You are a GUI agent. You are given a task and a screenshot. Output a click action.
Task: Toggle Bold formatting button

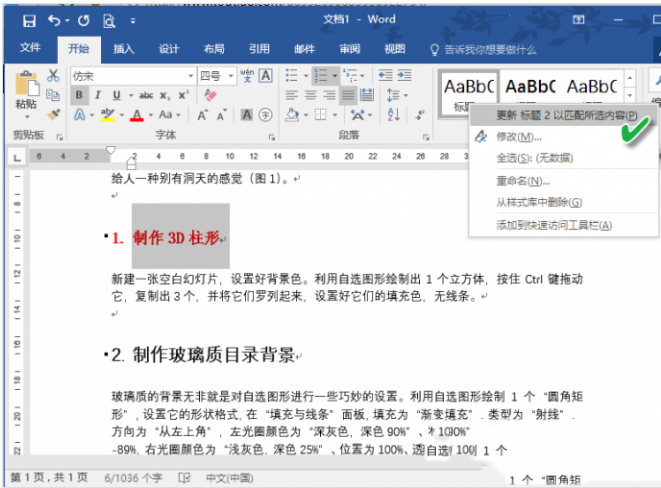(81, 95)
